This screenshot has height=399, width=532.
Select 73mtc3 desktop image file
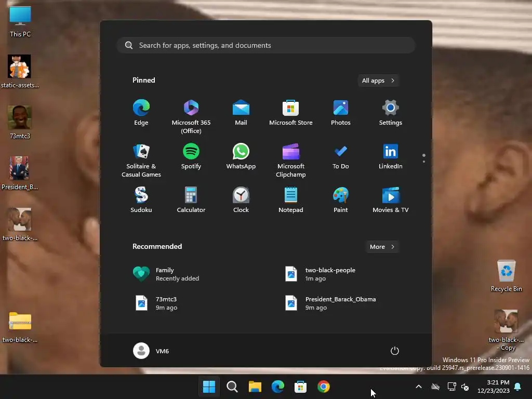click(x=20, y=122)
